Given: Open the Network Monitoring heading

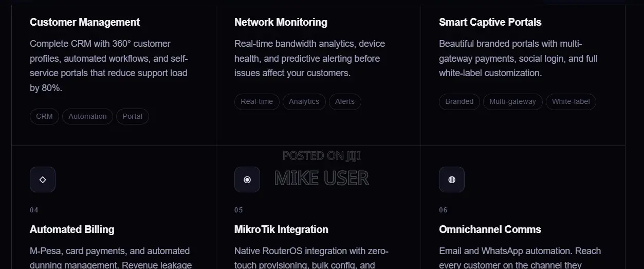Looking at the screenshot, I should [x=281, y=22].
